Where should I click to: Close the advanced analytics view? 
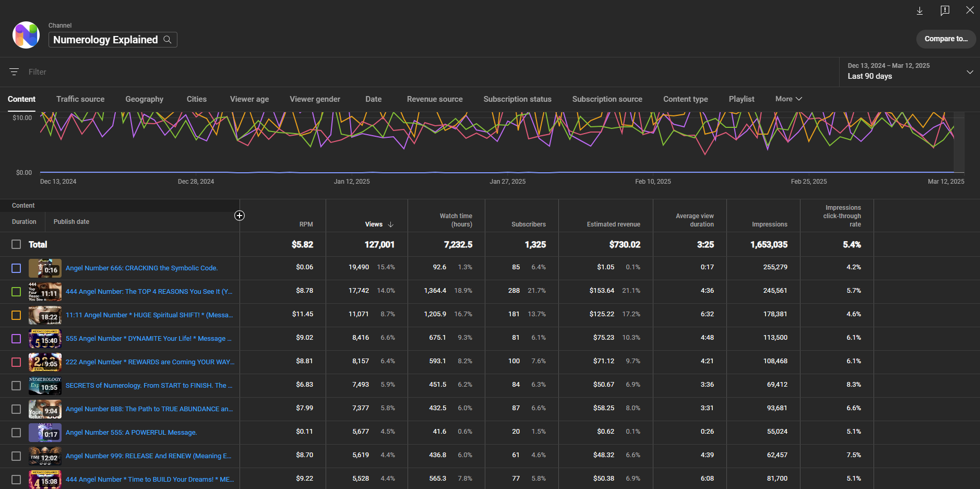(x=970, y=10)
